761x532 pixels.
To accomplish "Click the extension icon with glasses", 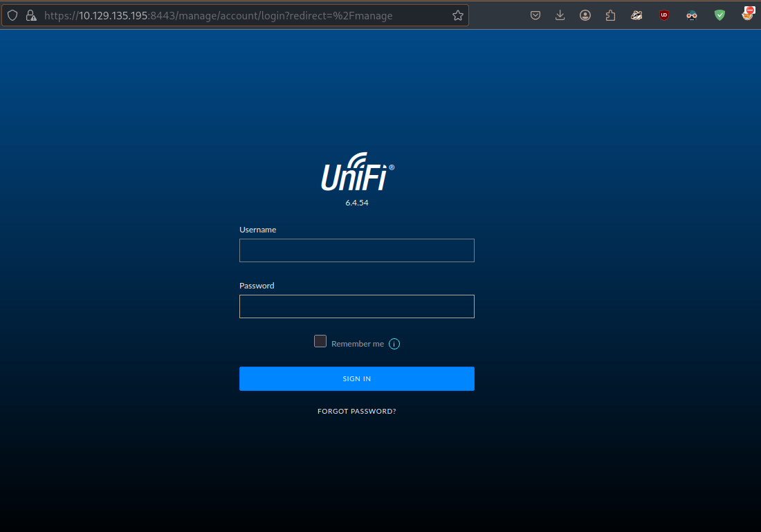I will tap(692, 15).
